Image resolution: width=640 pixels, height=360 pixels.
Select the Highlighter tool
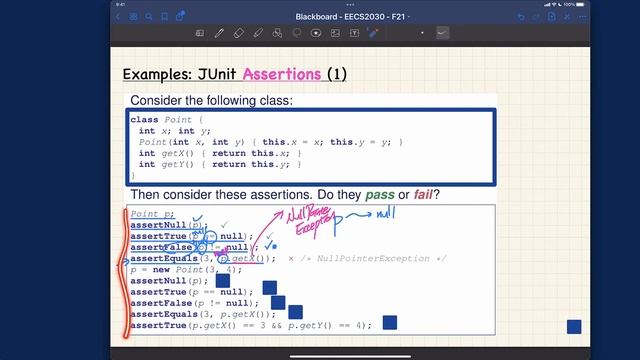click(x=258, y=33)
